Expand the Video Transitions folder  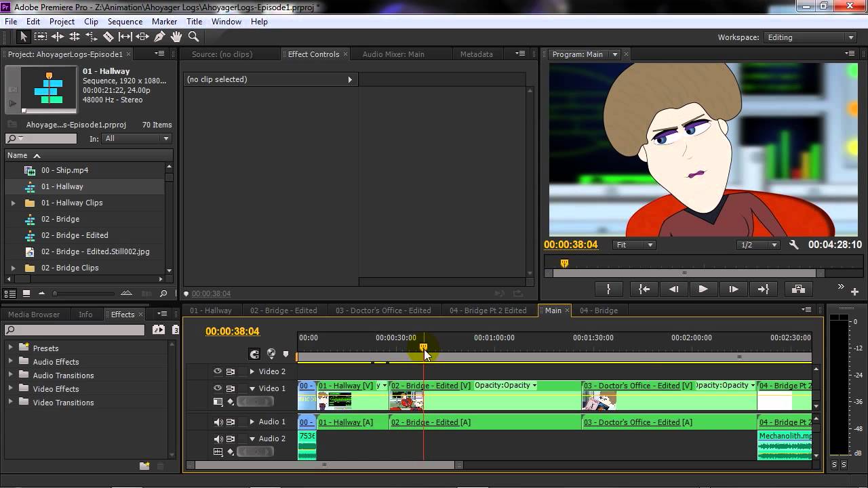point(11,402)
